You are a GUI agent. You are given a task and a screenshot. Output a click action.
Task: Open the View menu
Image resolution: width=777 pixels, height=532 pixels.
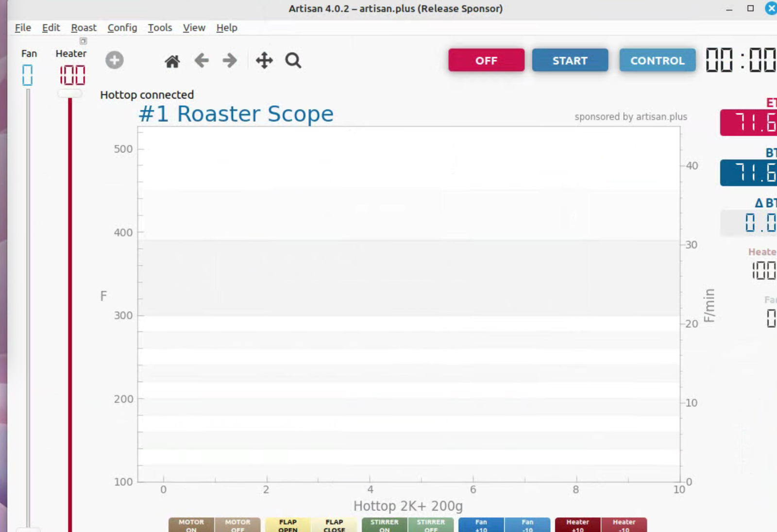click(x=194, y=28)
